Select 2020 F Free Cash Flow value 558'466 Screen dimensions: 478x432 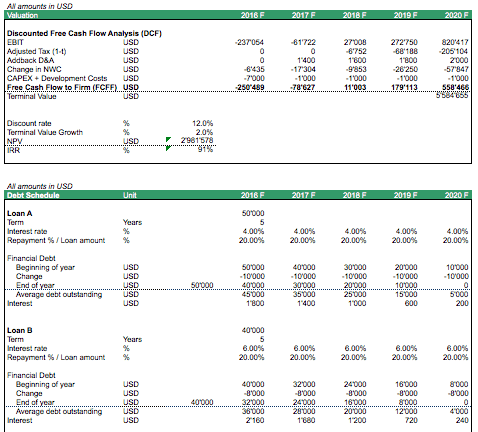click(455, 87)
